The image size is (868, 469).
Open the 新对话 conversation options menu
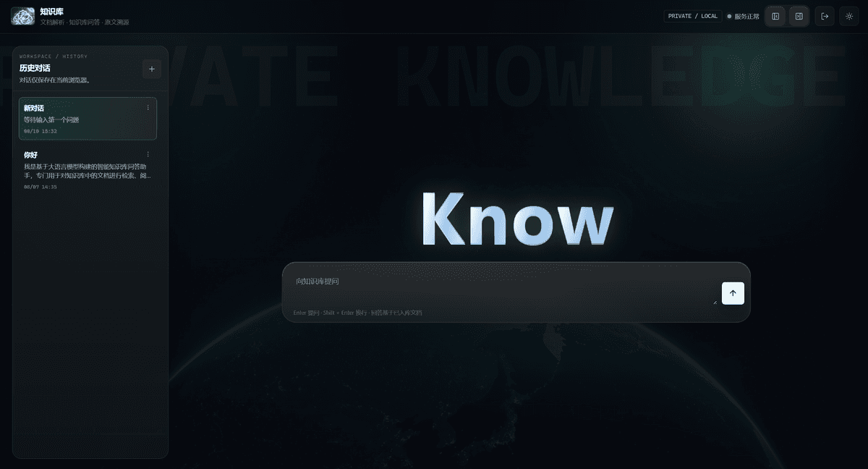tap(148, 108)
